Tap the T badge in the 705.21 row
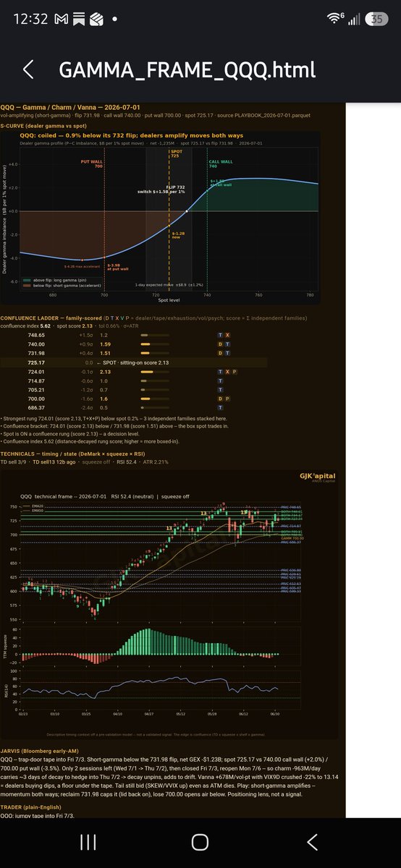The height and width of the screenshot is (868, 401). pyautogui.click(x=220, y=388)
